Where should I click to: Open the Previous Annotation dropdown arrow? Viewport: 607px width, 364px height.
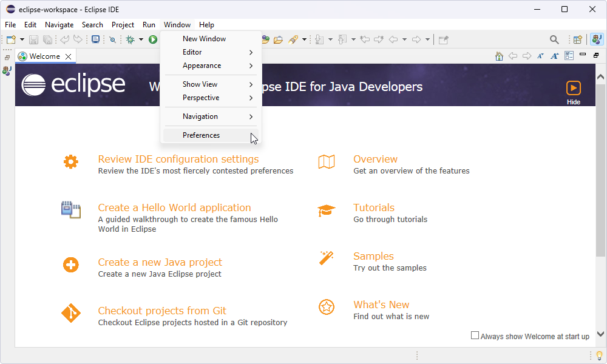(x=353, y=39)
